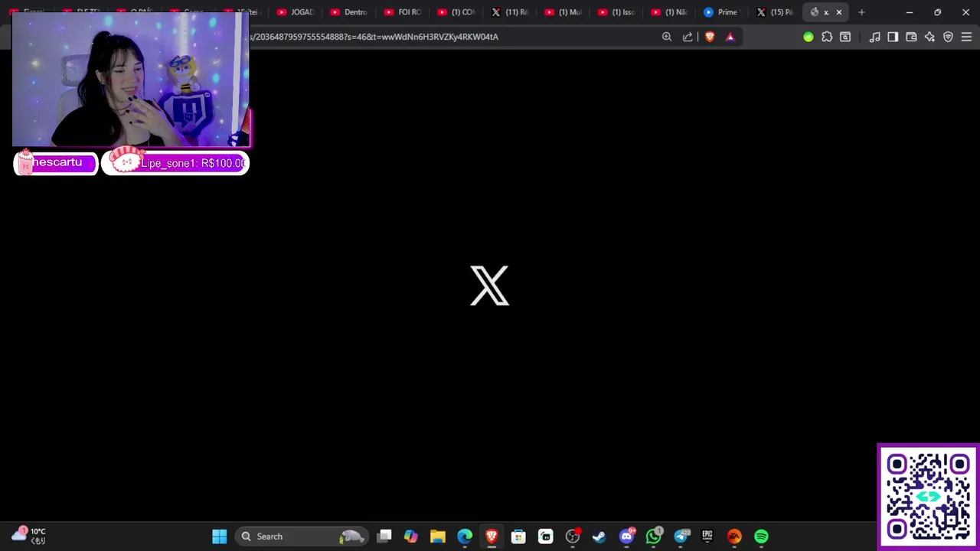Open EA app from taskbar
Viewport: 980px width, 551px height.
[734, 536]
